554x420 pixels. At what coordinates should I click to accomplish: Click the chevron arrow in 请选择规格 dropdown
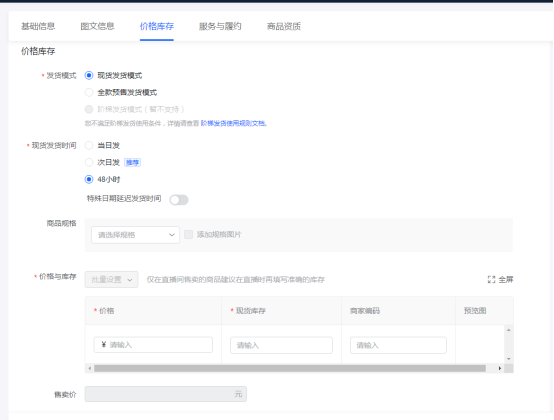click(172, 235)
